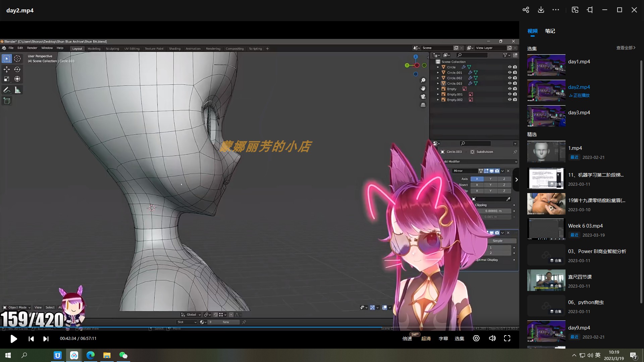
Task: Hide Circle.003 via its eye icon
Action: [x=509, y=83]
